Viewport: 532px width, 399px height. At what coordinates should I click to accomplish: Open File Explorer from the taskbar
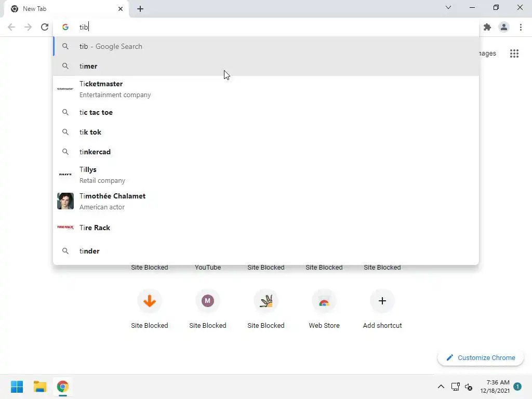click(39, 387)
